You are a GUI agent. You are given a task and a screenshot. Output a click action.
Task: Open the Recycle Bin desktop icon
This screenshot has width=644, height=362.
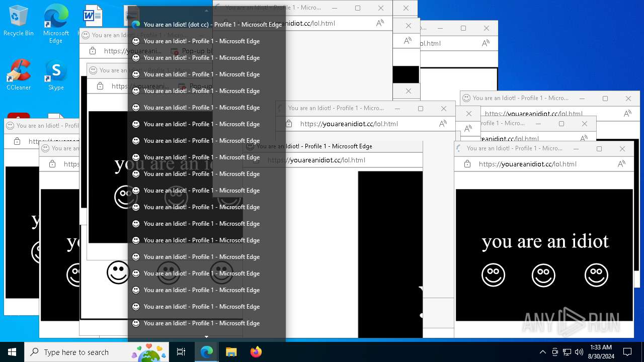pos(19,21)
